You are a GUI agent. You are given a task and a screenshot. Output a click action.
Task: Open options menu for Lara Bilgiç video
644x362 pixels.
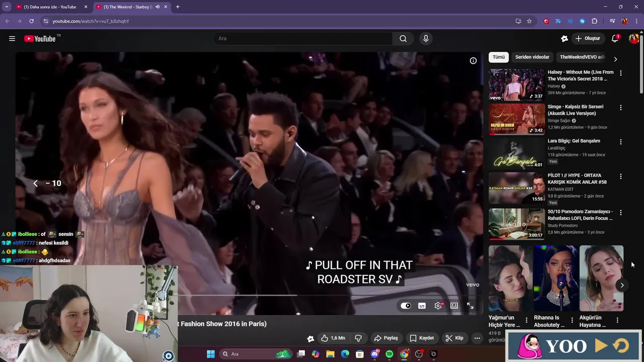(620, 142)
